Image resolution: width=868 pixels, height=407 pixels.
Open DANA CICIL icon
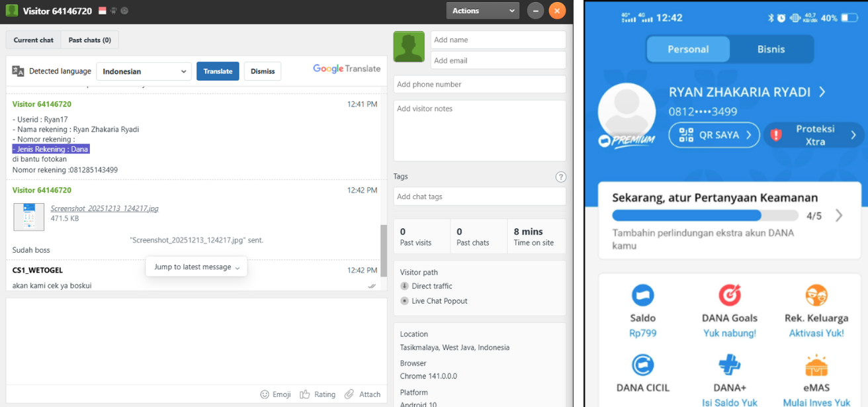pyautogui.click(x=642, y=365)
